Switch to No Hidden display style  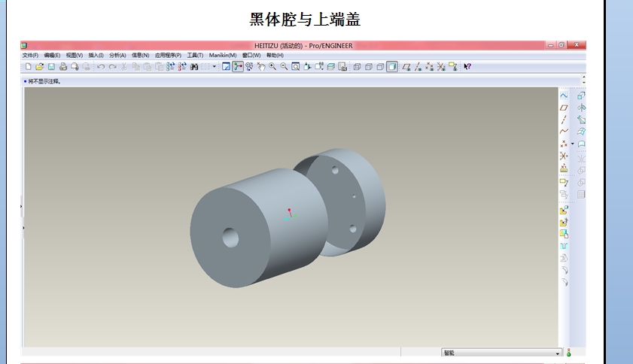click(x=380, y=67)
